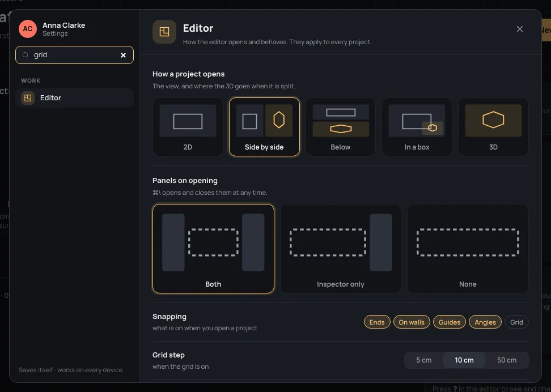Select the In a box layout

(x=417, y=127)
